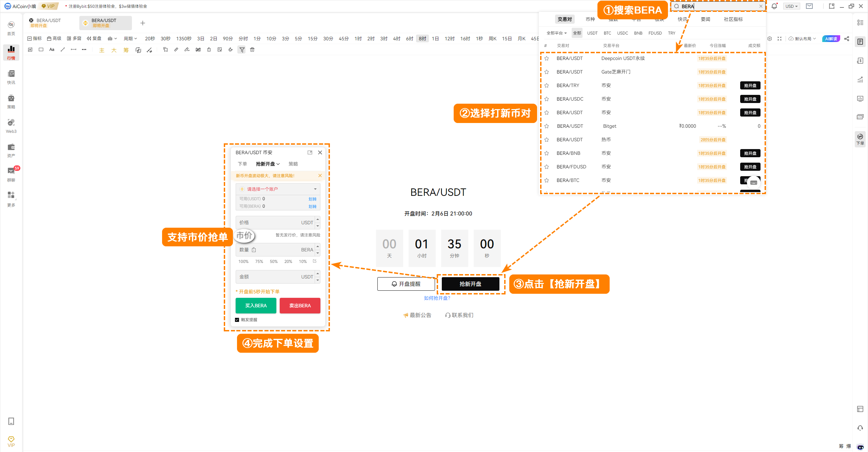This screenshot has width=868, height=452.
Task: Open the USD currency dropdown
Action: pyautogui.click(x=791, y=6)
